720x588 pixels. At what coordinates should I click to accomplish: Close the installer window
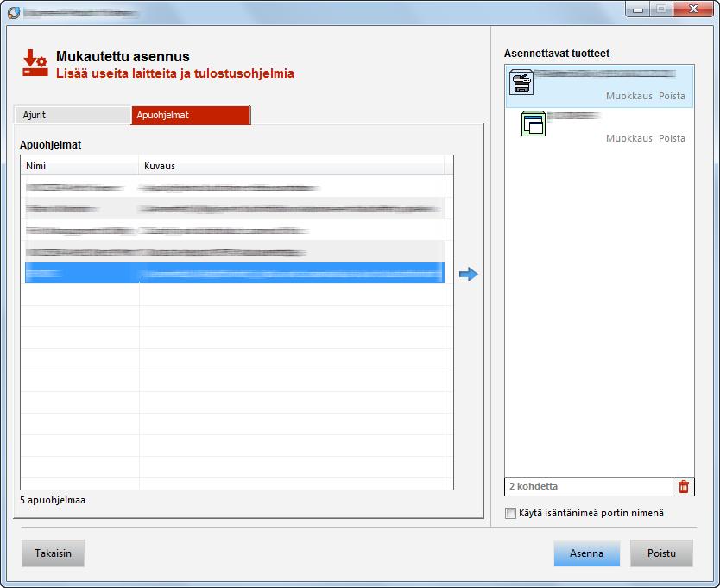point(693,9)
